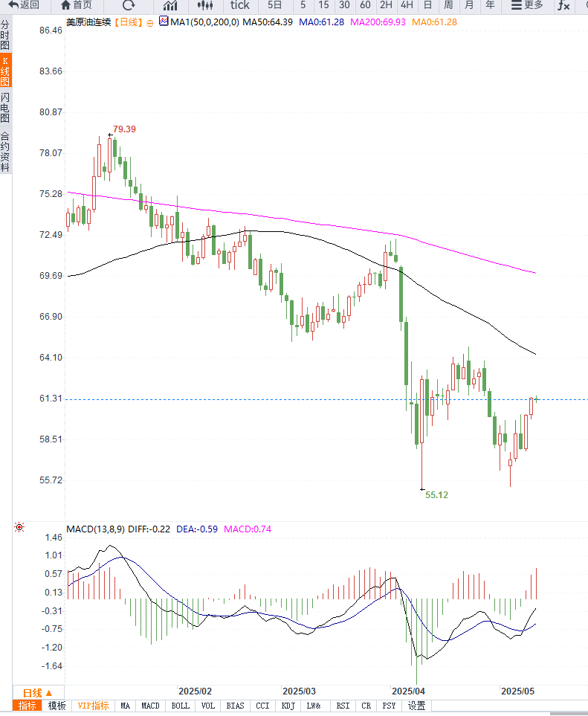Open the 日线 period selector at bottom
Viewport: 588px width, 716px height.
pos(37,692)
